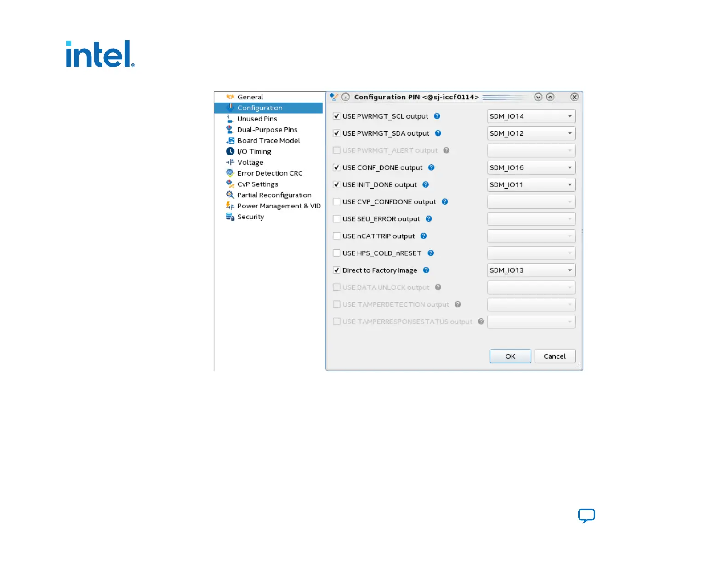
Task: Click the Power Management & VID icon
Action: click(230, 206)
